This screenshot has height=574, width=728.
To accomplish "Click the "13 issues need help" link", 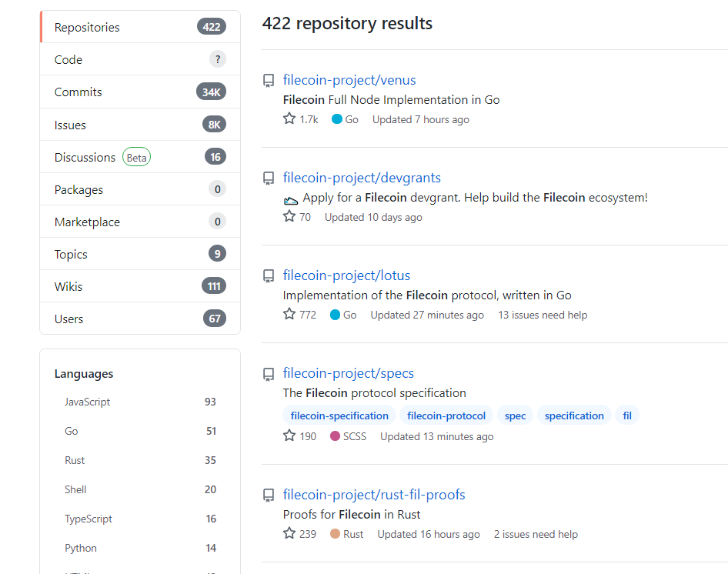I will [x=543, y=315].
